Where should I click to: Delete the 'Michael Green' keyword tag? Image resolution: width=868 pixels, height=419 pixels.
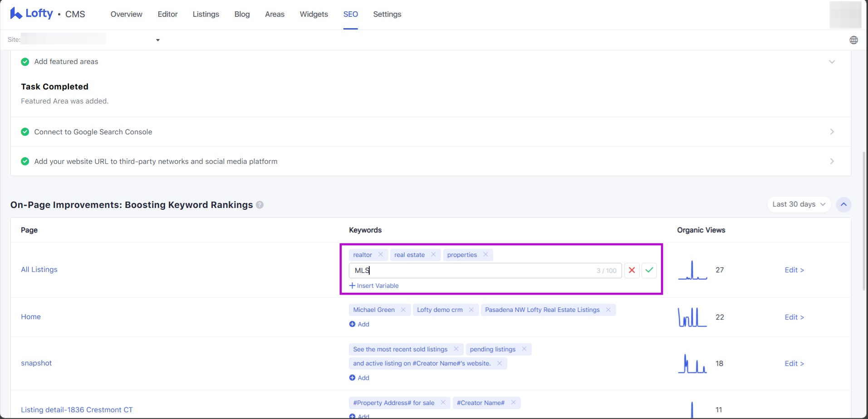click(403, 310)
